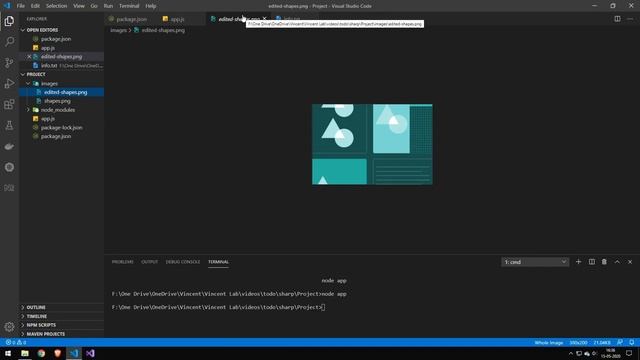Open the terminal selector dropdown '1: cmd'
Image resolution: width=640 pixels, height=360 pixels.
(x=535, y=262)
